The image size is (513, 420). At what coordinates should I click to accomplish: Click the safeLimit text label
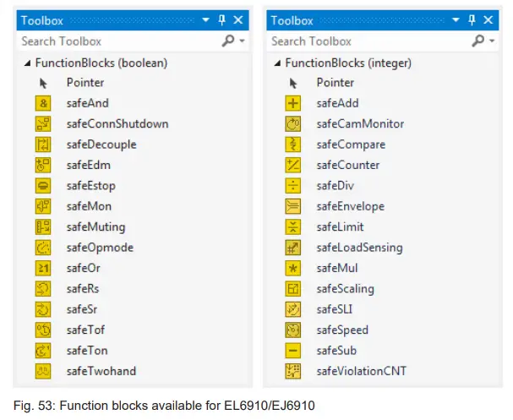[x=340, y=227]
